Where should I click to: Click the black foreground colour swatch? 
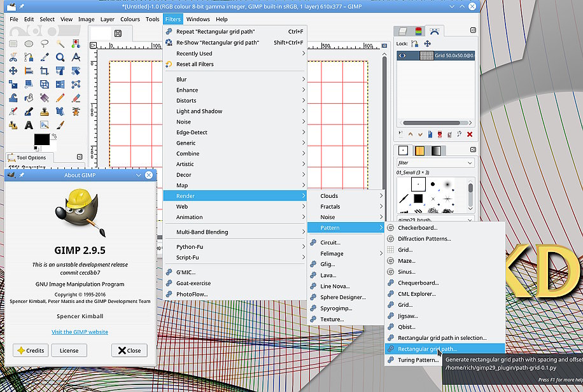[41, 139]
